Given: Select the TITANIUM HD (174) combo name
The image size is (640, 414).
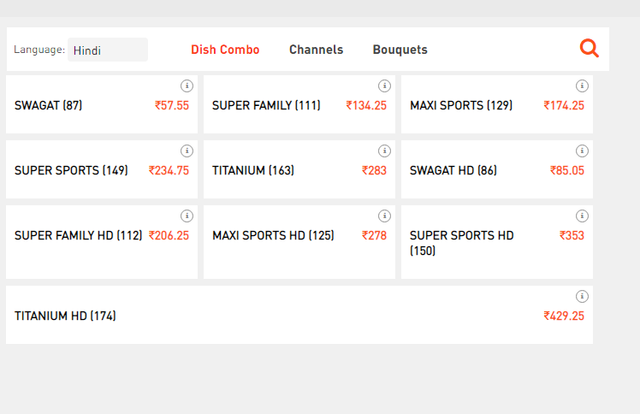Looking at the screenshot, I should click(65, 316).
